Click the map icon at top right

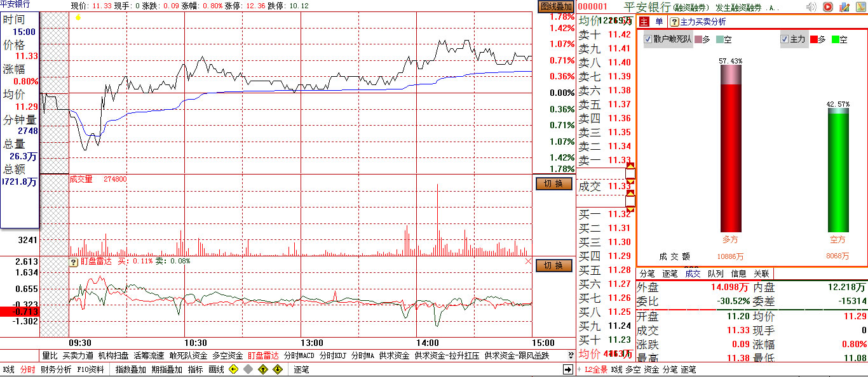pos(860,7)
